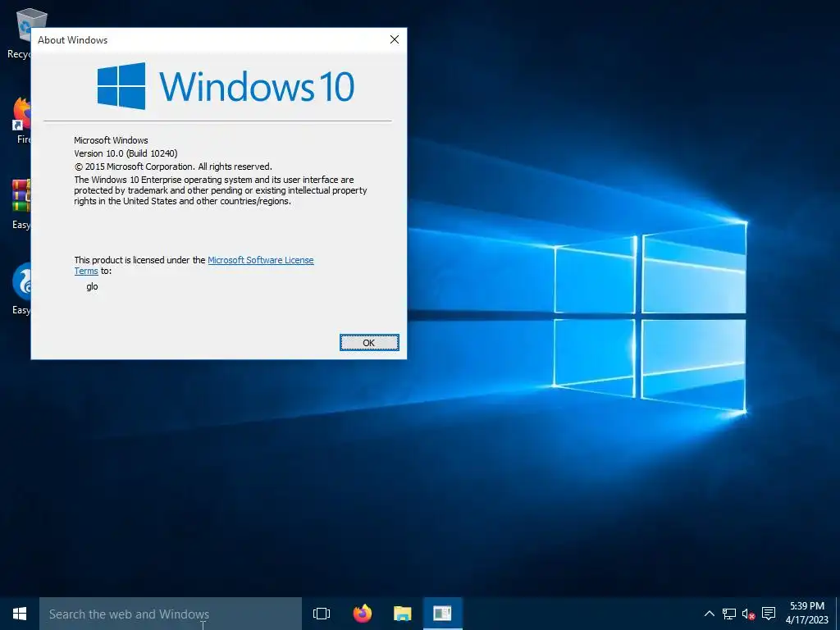Open Task View from the taskbar

pos(322,614)
